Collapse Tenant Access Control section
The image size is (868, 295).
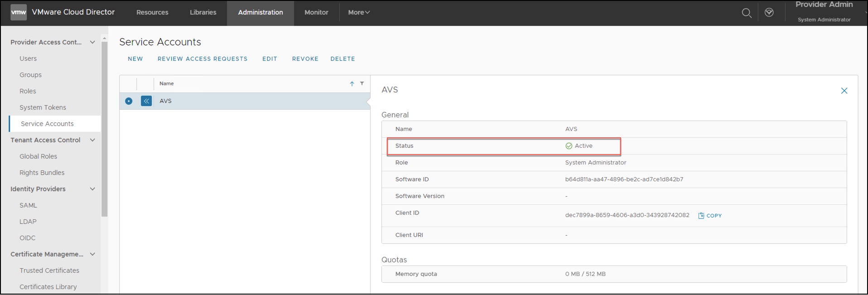click(x=92, y=140)
